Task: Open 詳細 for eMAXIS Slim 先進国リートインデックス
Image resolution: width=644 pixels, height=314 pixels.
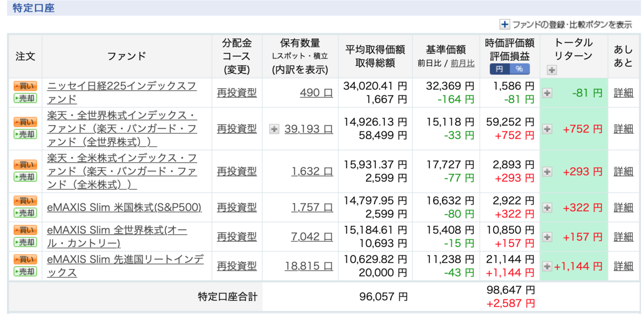Action: point(624,266)
